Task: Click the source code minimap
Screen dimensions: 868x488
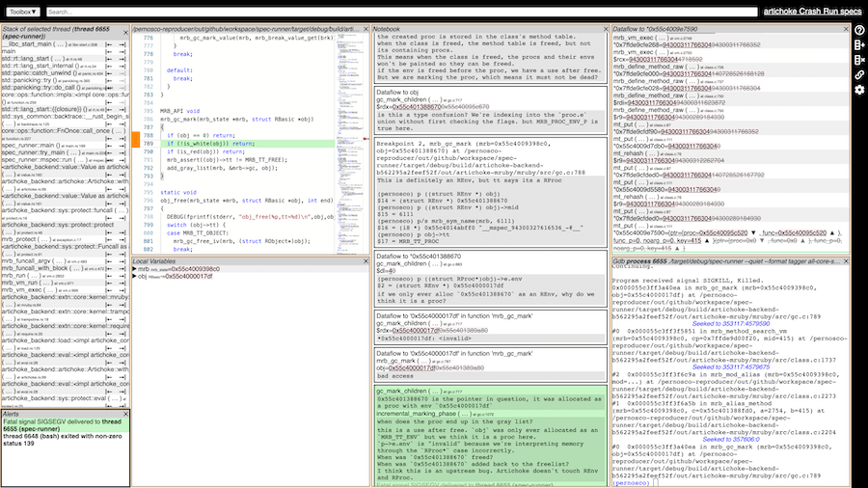Action: 350,144
